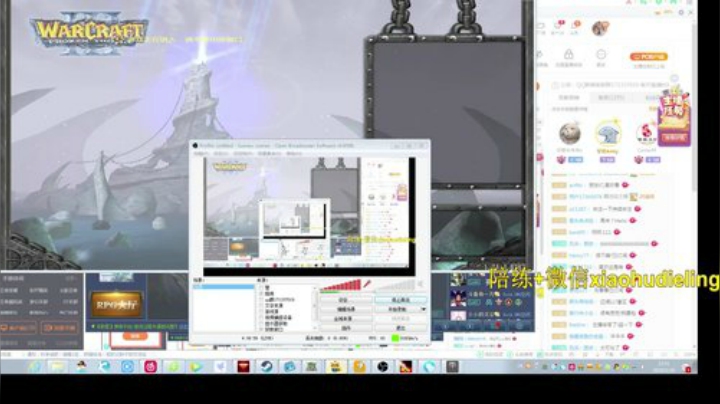Screen dimensions: 720x404
Task: Click the OBS sources list scrollbar
Action: click(x=315, y=308)
